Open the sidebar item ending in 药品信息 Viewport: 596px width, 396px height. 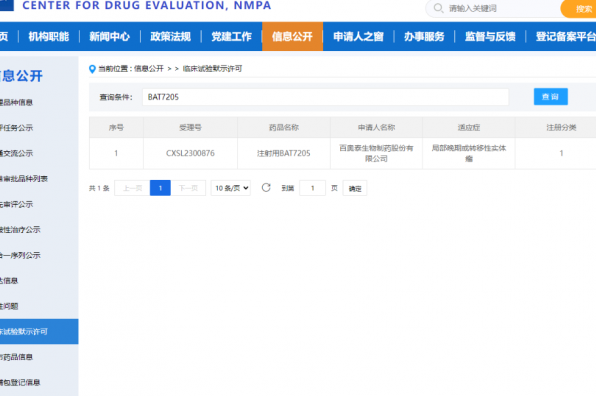pyautogui.click(x=16, y=357)
